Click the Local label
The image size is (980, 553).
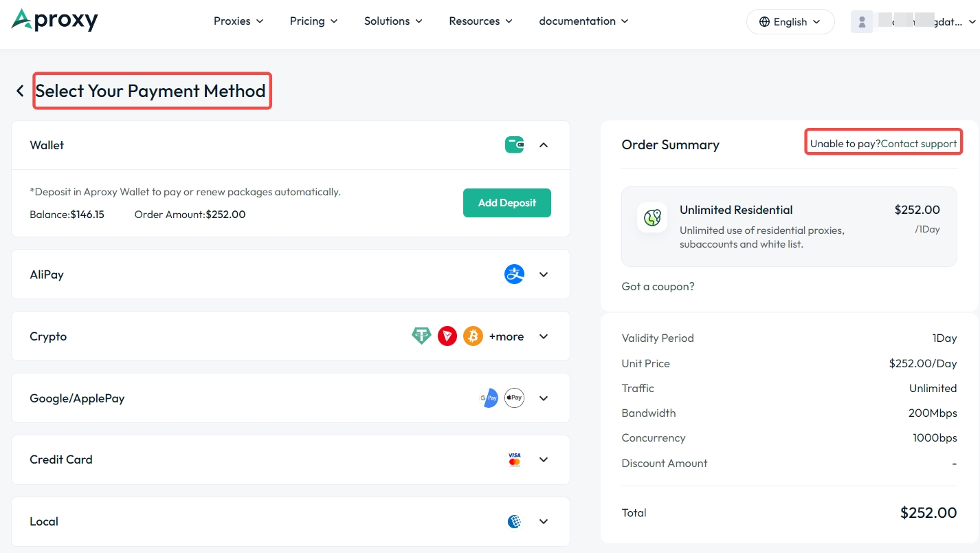[x=44, y=521]
